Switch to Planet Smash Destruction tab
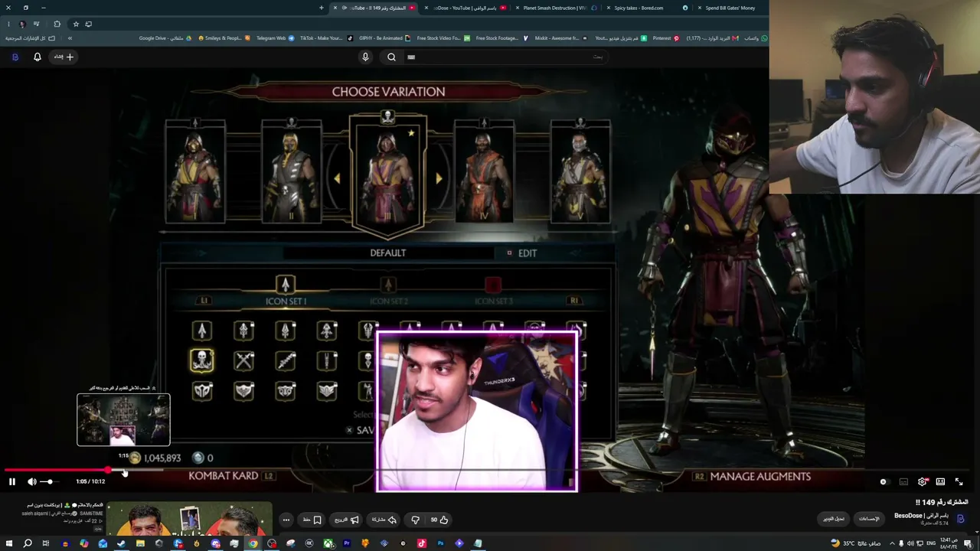 tap(554, 8)
